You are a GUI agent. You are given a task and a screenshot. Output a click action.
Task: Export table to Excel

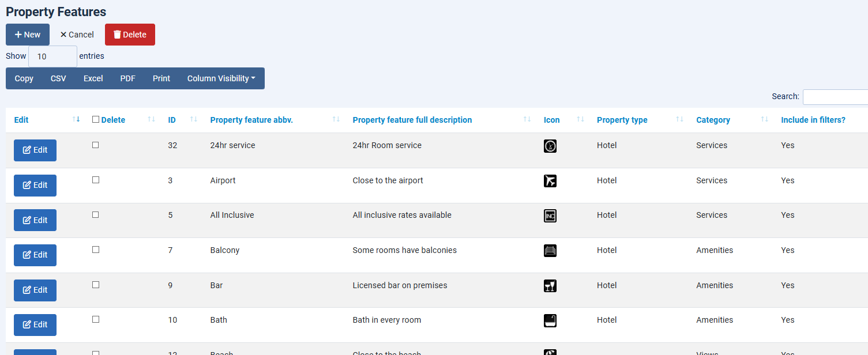point(93,78)
